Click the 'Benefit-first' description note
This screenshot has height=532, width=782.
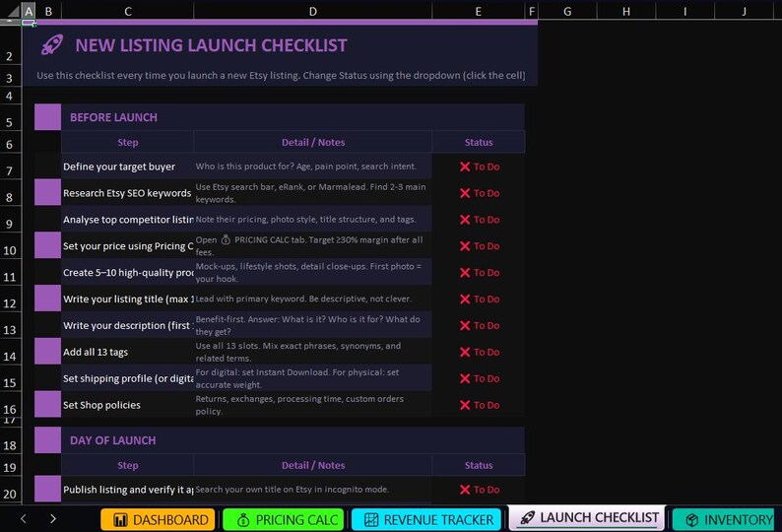click(x=312, y=325)
